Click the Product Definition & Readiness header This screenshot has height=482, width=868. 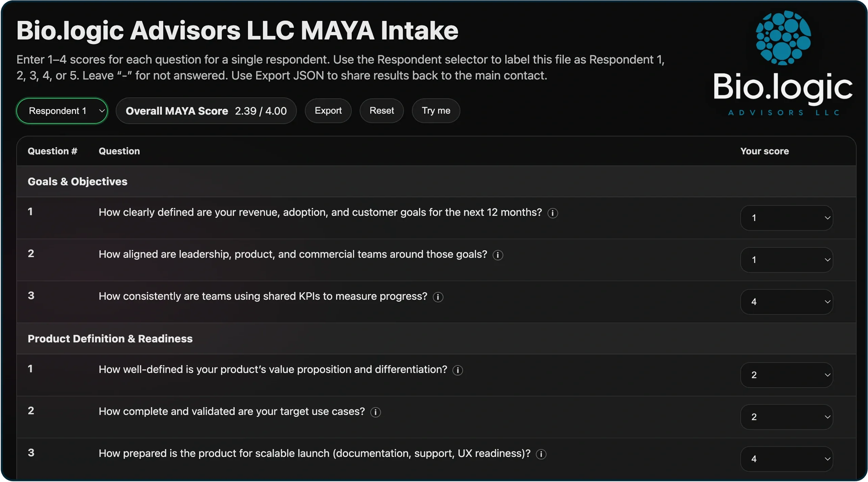pos(110,339)
